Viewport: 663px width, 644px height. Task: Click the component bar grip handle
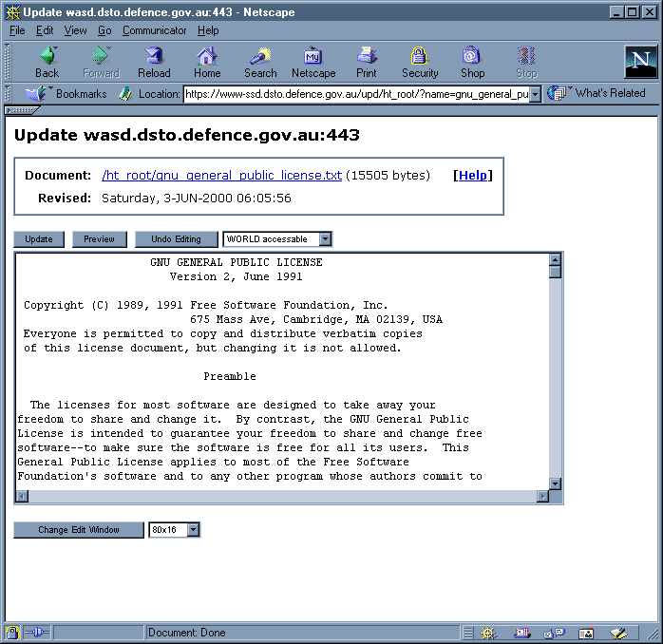tap(467, 633)
